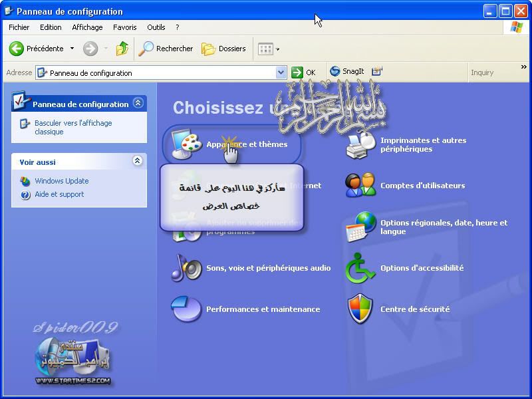Click the views grid icon in toolbar
This screenshot has width=532, height=399.
(265, 49)
